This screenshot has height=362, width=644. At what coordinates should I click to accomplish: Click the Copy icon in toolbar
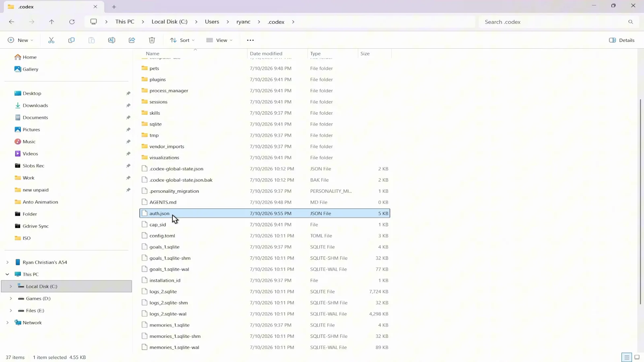coord(71,40)
